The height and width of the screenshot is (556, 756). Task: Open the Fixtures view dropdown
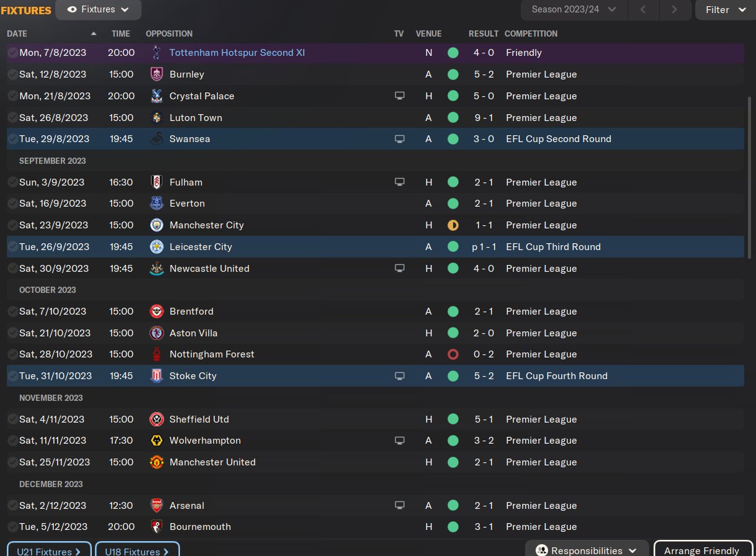(98, 10)
